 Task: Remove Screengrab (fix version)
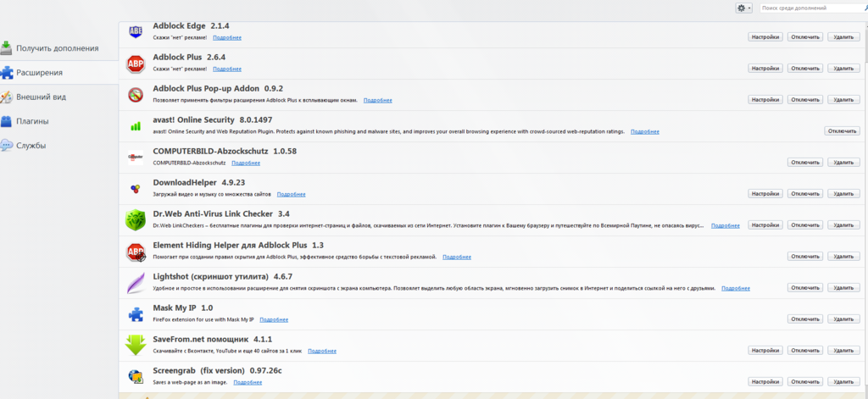tap(843, 382)
